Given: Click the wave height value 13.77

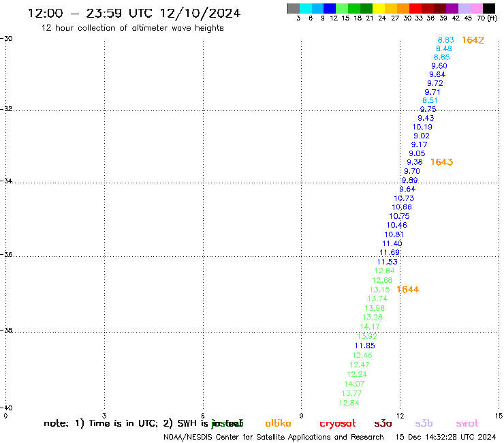Looking at the screenshot, I should click(x=351, y=393).
